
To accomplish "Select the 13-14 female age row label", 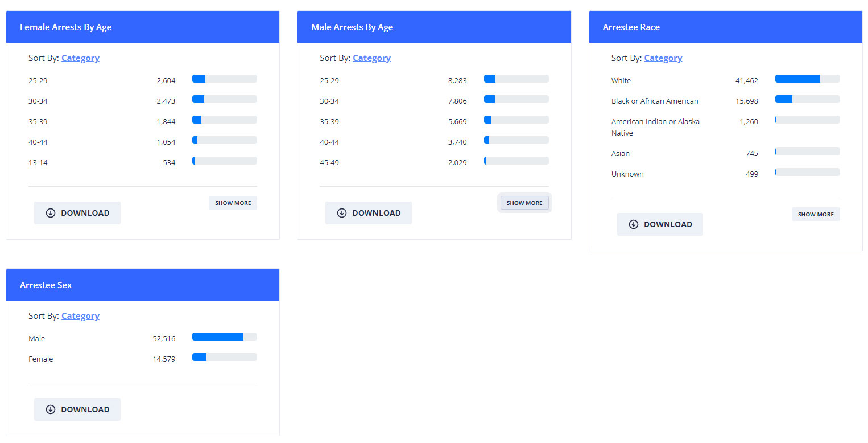I will pyautogui.click(x=38, y=162).
